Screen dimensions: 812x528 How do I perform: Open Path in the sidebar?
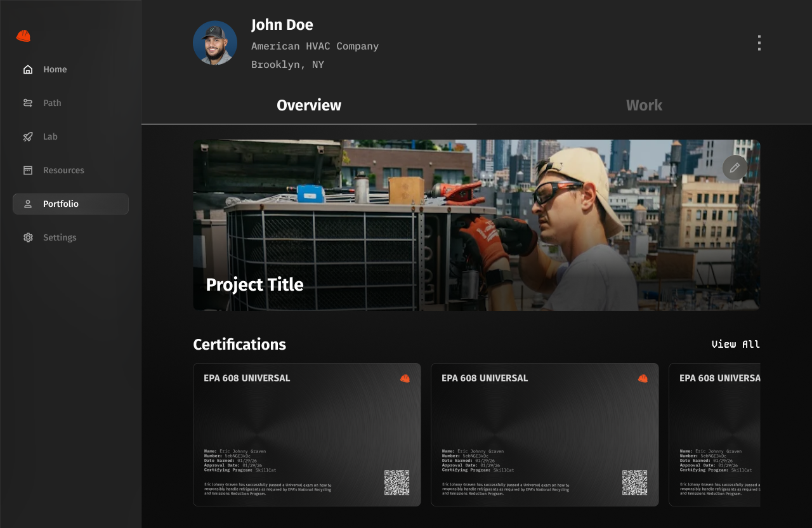pos(70,103)
